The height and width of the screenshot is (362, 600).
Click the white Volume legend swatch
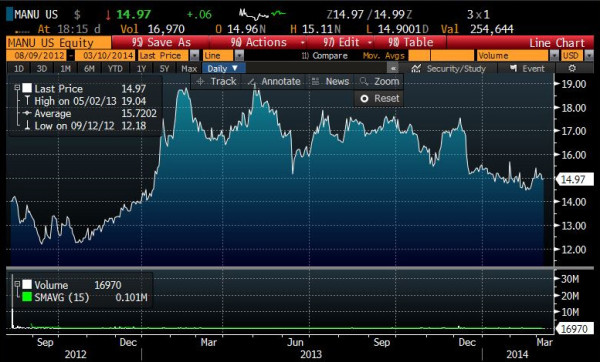[x=27, y=285]
